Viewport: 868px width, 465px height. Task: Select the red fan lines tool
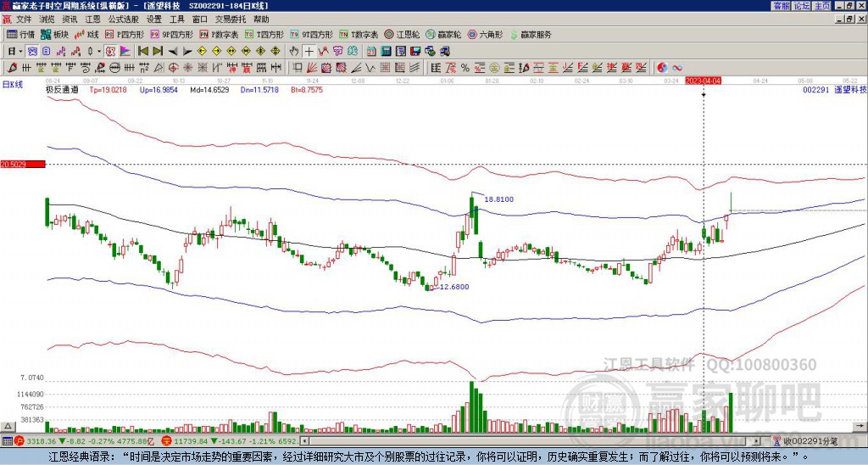(311, 68)
